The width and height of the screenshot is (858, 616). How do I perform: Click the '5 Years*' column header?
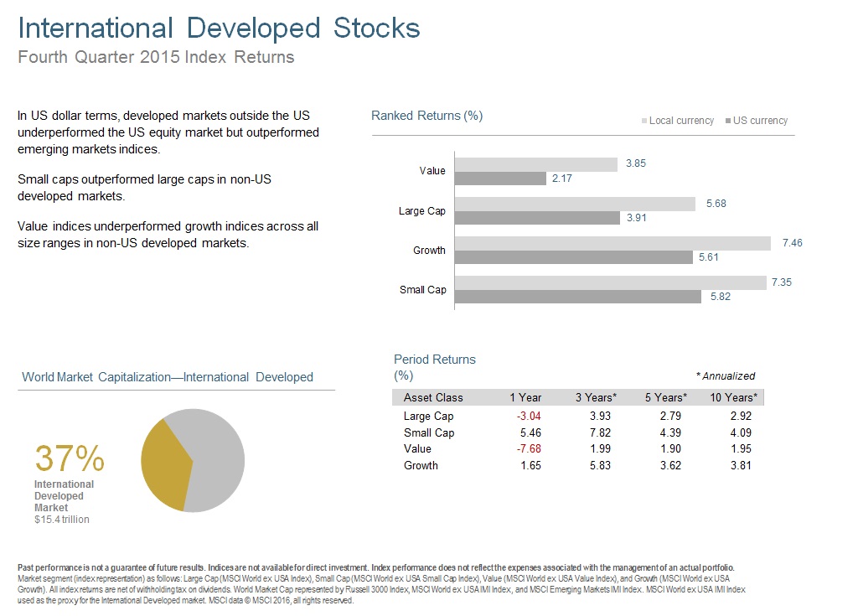click(x=666, y=397)
